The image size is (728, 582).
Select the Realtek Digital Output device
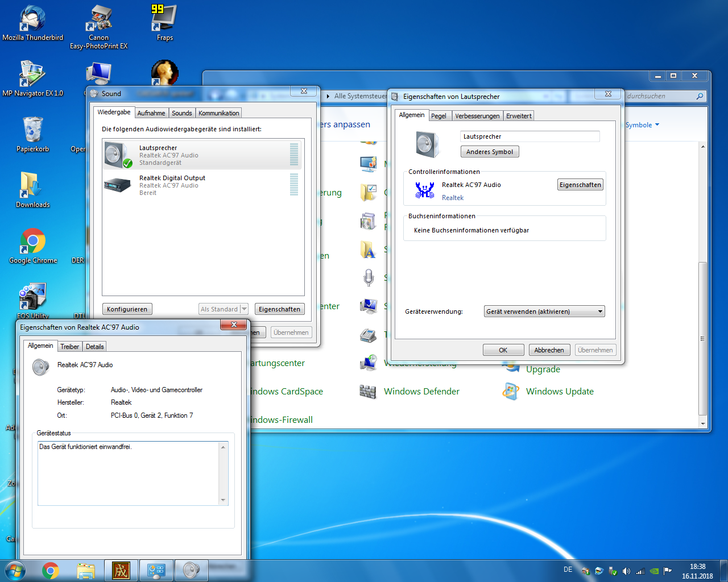pyautogui.click(x=202, y=185)
